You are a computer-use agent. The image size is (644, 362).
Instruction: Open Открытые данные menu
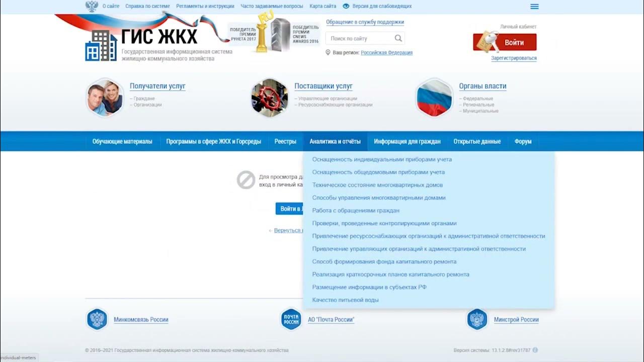[x=477, y=141]
